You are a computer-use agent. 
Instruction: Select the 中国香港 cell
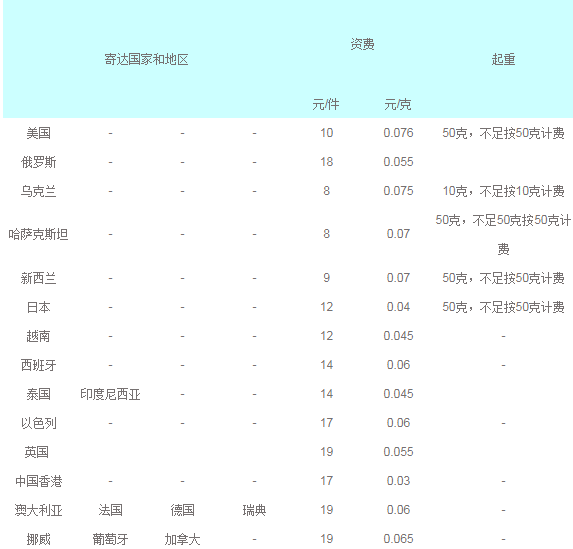coord(38,481)
